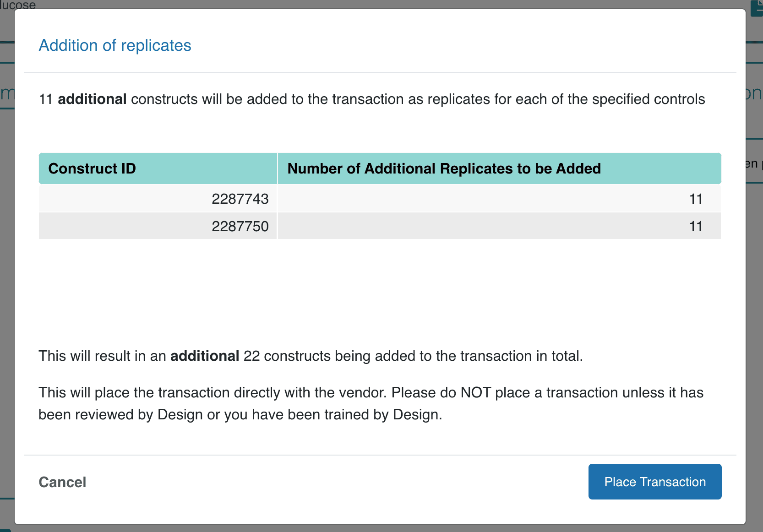Select construct ID 2287743 cell

click(240, 199)
